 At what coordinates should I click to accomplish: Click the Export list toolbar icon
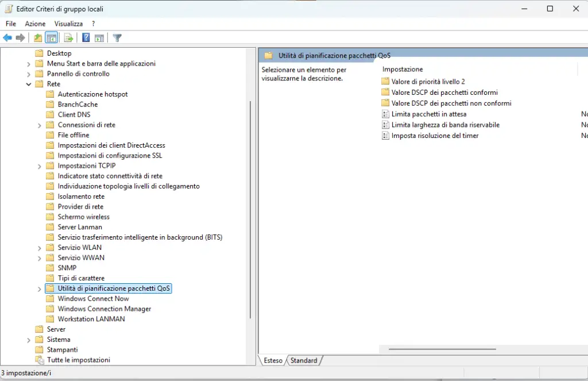pyautogui.click(x=68, y=38)
